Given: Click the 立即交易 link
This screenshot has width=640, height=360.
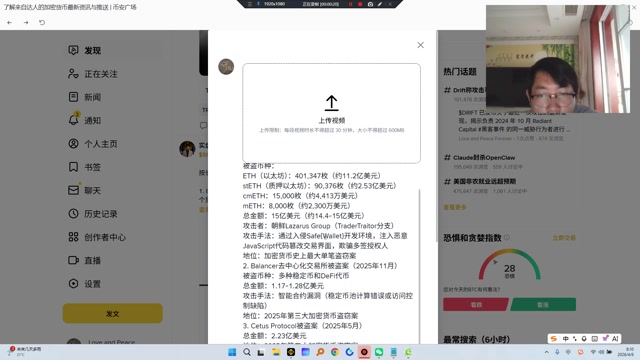Looking at the screenshot, I should point(564,238).
